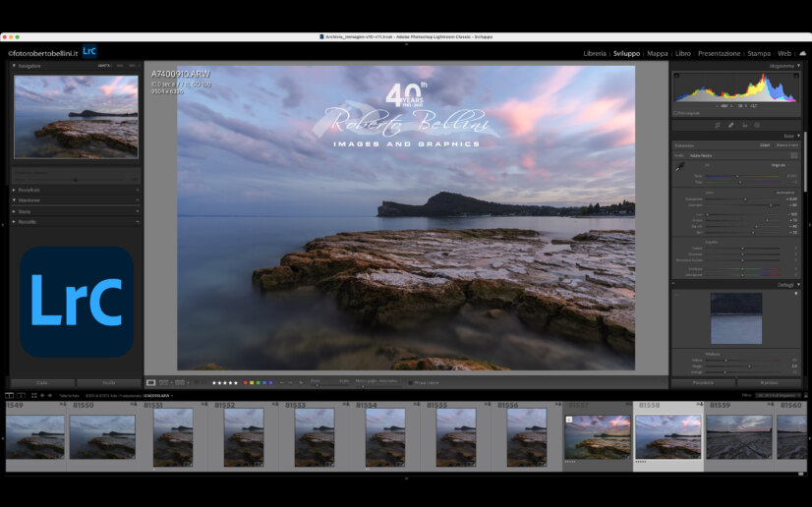
Task: Apply the green color label
Action: click(258, 383)
